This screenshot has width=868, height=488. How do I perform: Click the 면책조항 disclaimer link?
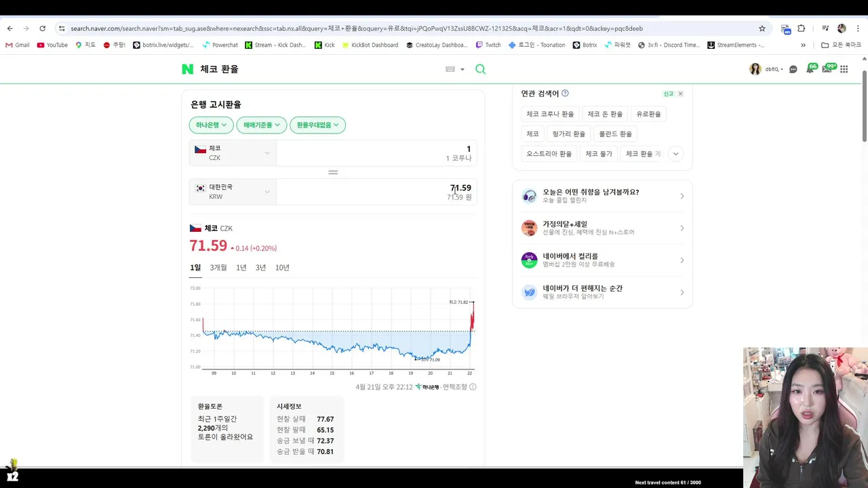tap(455, 387)
